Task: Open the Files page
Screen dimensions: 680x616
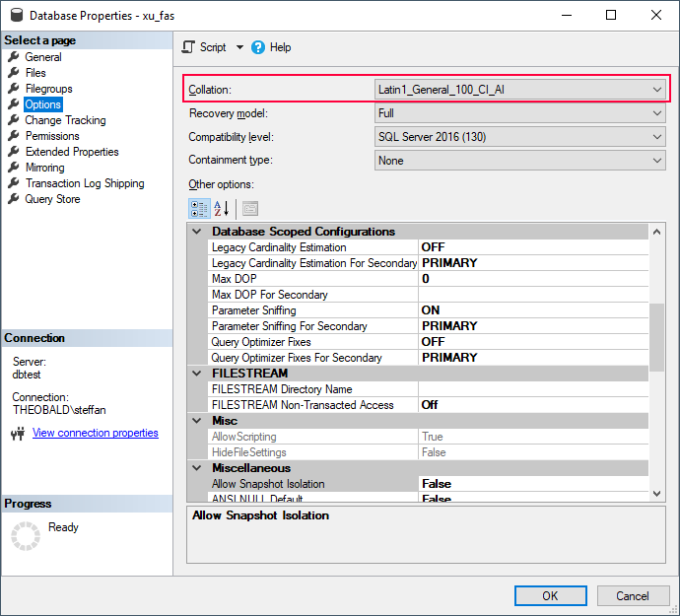Action: pyautogui.click(x=35, y=73)
